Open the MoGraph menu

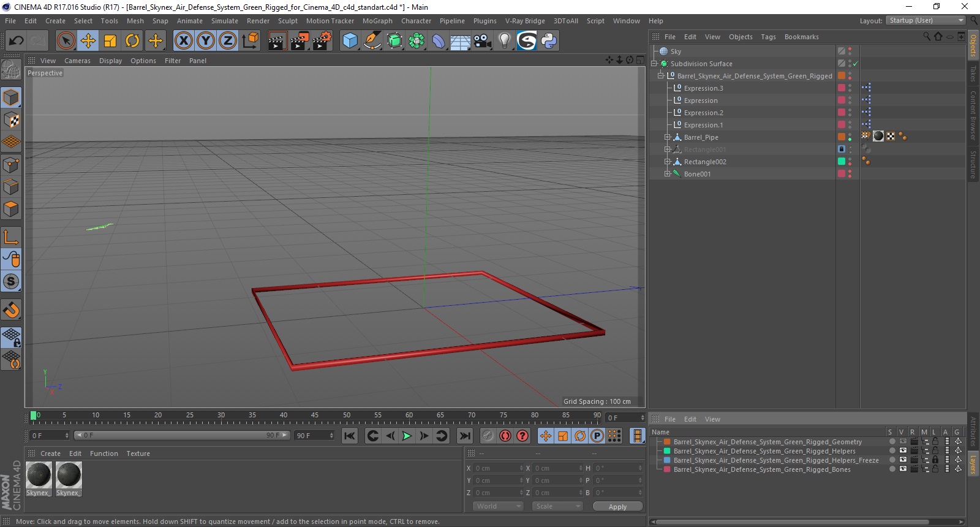(377, 21)
